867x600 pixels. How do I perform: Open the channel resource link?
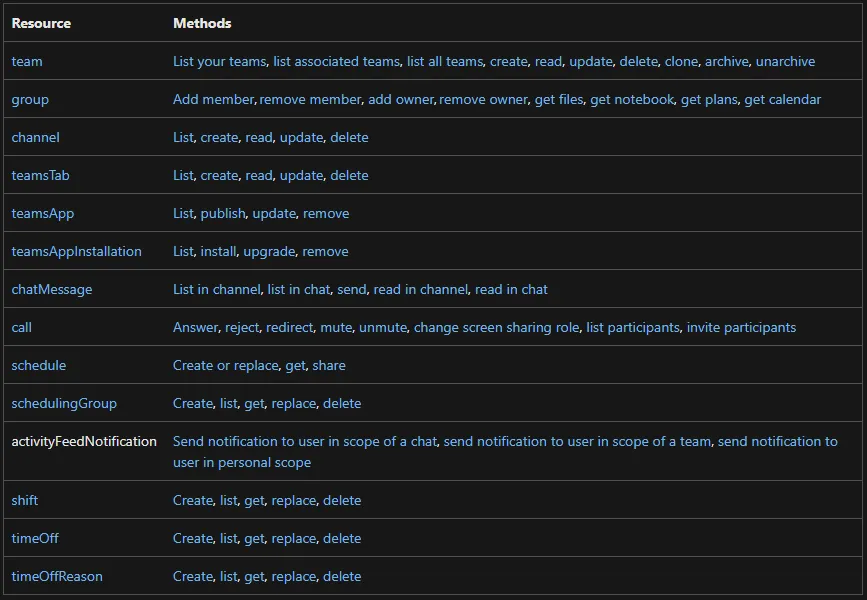(x=35, y=137)
